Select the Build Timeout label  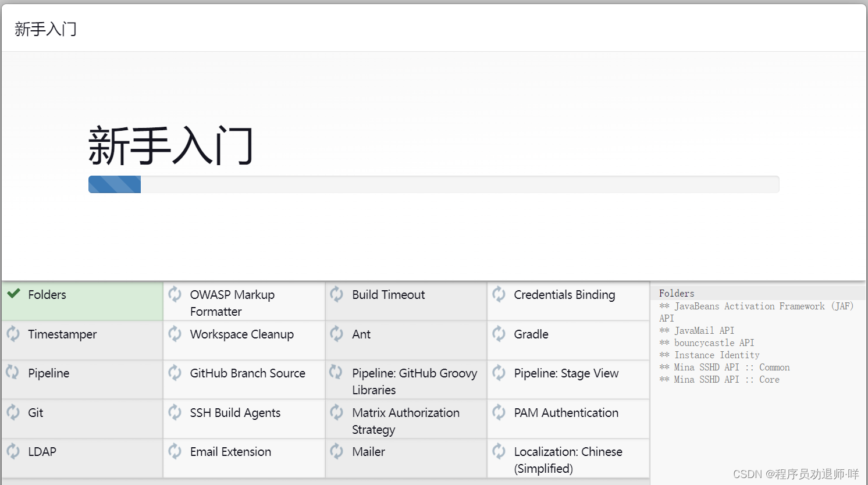pyautogui.click(x=389, y=295)
